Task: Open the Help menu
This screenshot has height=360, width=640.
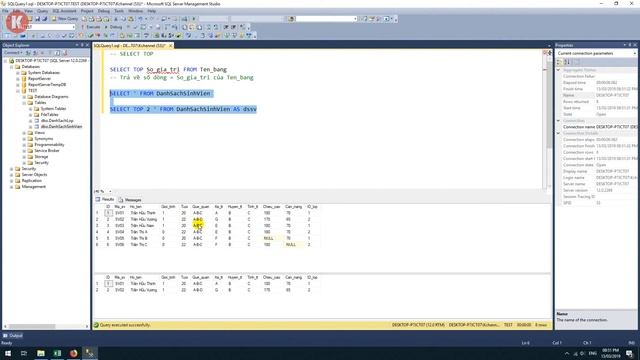Action: click(x=151, y=11)
